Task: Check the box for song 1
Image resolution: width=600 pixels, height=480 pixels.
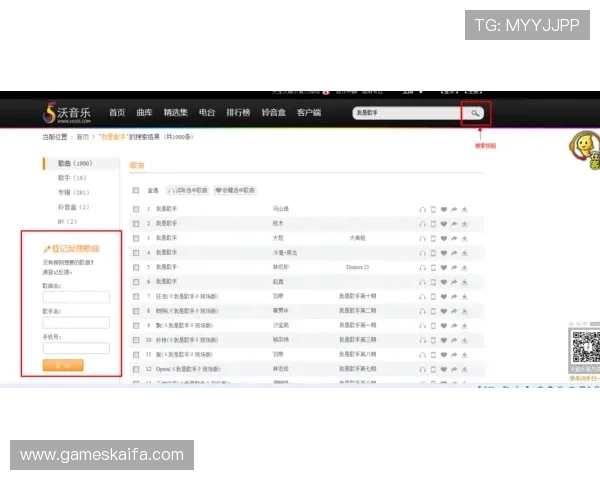Action: (136, 209)
